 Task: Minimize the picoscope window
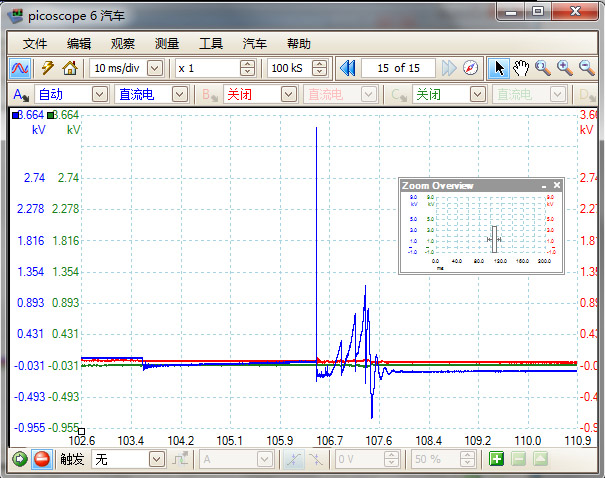click(x=510, y=12)
